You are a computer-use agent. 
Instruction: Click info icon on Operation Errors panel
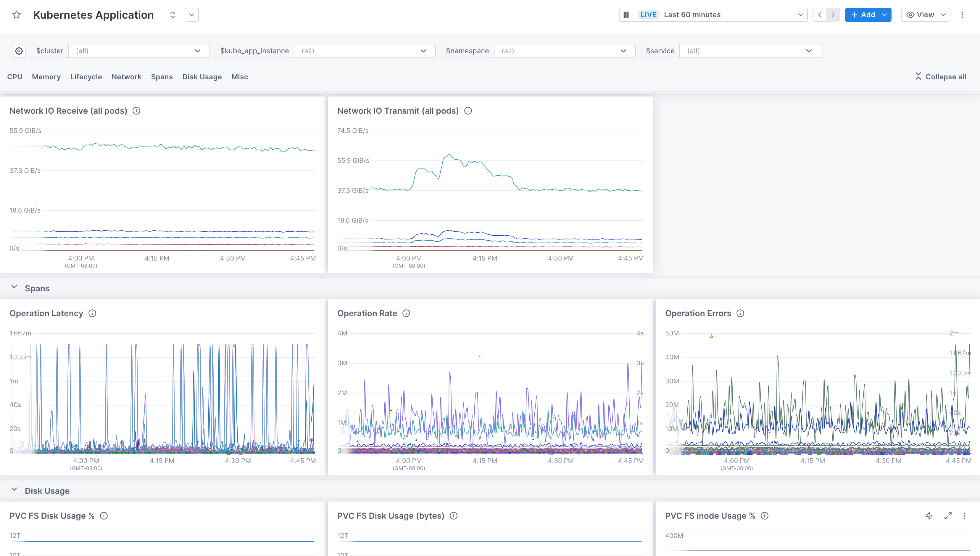click(x=740, y=313)
